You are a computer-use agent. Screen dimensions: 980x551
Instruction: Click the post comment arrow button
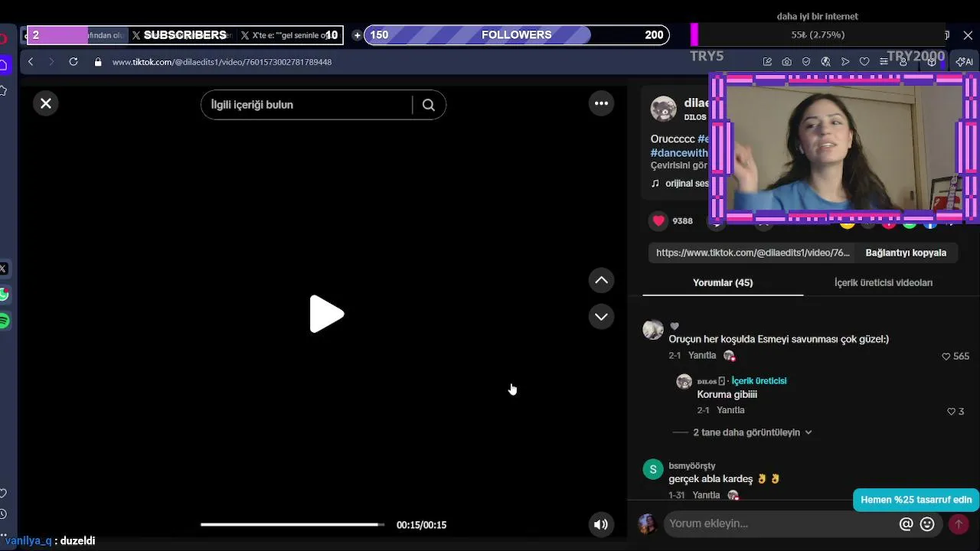click(958, 524)
